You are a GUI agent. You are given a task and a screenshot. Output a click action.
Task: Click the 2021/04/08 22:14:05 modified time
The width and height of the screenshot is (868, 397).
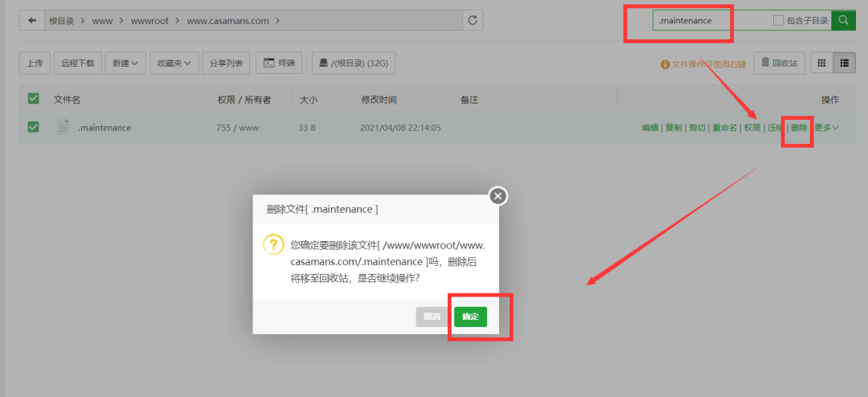click(x=400, y=127)
